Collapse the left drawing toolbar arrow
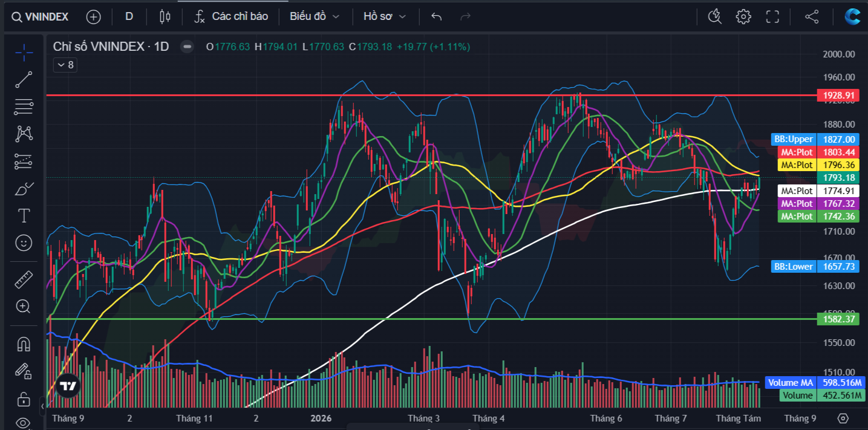 point(42,406)
